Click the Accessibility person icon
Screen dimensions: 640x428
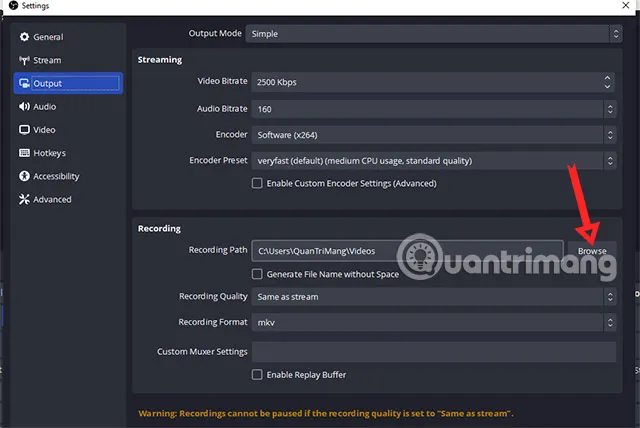[x=25, y=176]
